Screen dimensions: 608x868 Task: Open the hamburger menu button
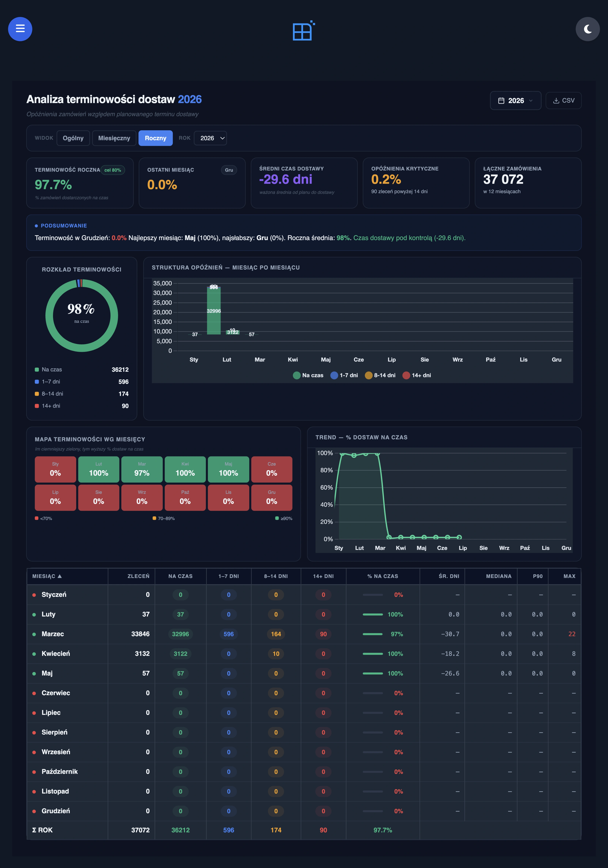(x=20, y=29)
